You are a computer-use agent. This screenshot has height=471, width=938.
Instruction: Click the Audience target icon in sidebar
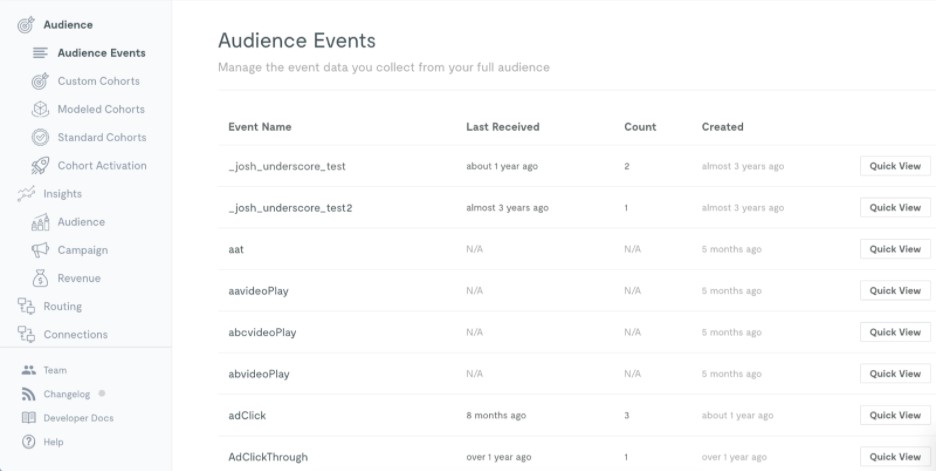click(x=26, y=25)
